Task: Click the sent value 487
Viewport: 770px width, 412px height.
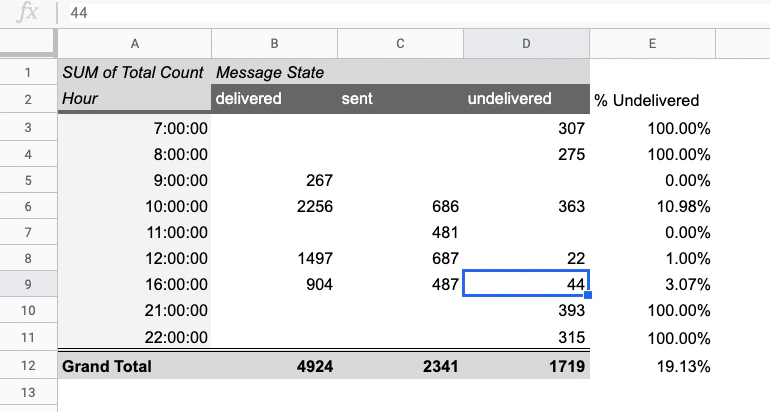Action: [400, 284]
